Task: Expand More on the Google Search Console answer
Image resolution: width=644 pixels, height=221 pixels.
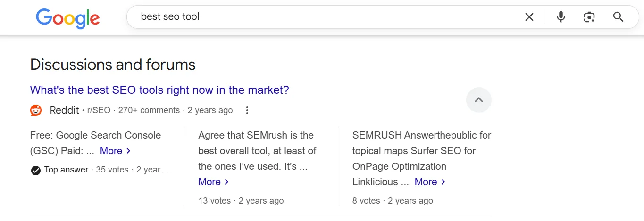Action: point(115,151)
